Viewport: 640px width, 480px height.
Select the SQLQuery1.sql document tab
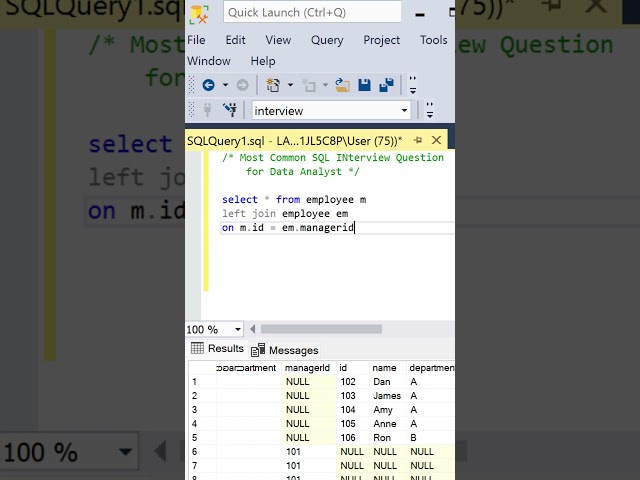coord(295,141)
